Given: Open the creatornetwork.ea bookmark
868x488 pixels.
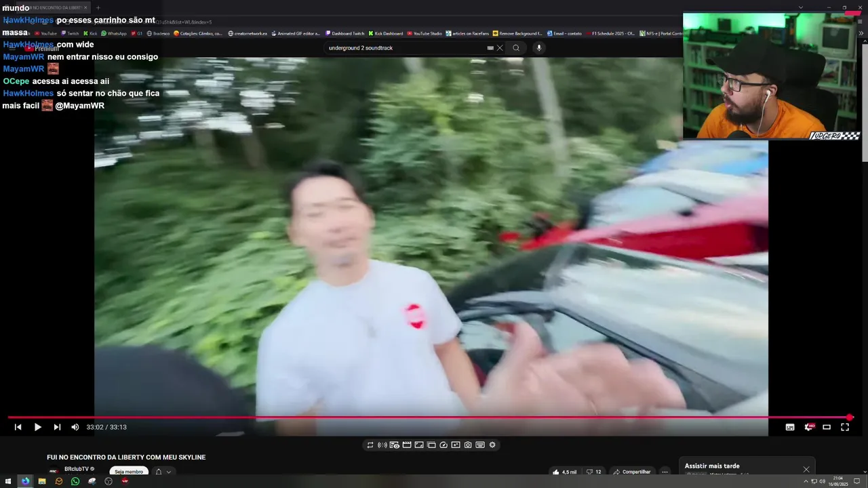Looking at the screenshot, I should 248,33.
